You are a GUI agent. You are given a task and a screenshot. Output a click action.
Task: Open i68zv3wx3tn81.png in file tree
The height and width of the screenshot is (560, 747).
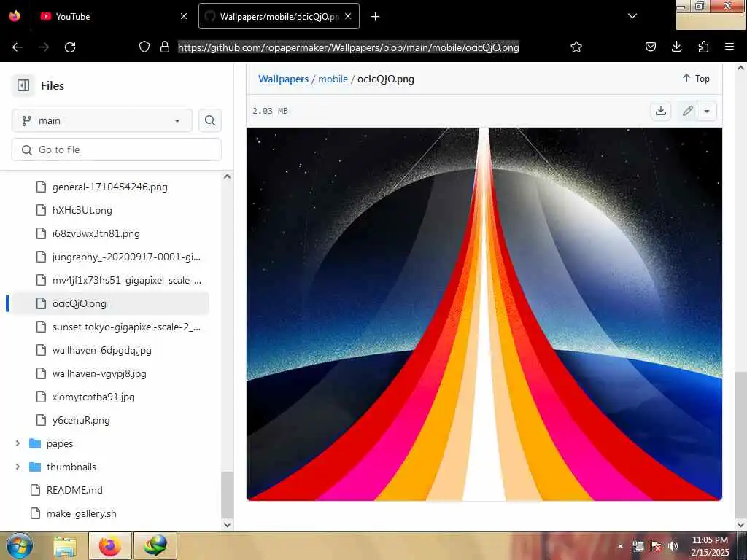96,233
